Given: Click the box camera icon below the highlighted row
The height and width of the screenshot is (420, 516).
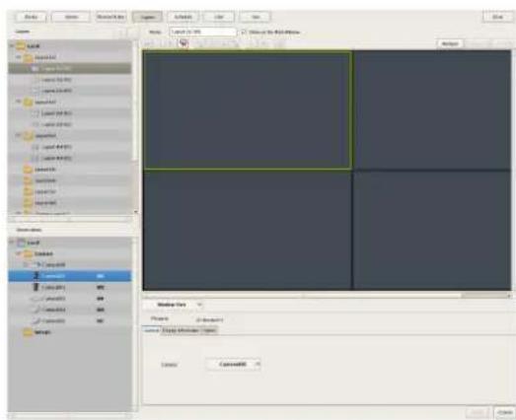Looking at the screenshot, I should (x=37, y=287).
